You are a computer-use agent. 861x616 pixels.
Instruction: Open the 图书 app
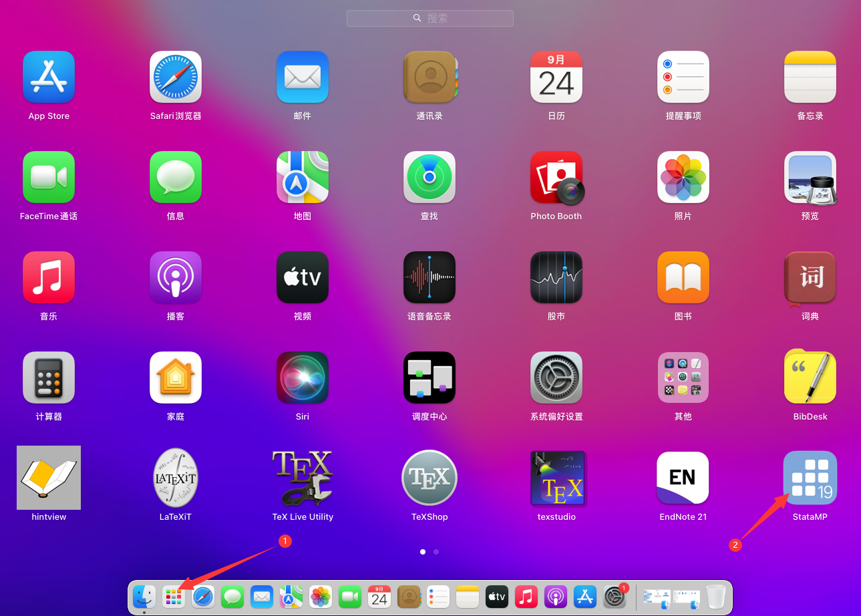pos(683,277)
